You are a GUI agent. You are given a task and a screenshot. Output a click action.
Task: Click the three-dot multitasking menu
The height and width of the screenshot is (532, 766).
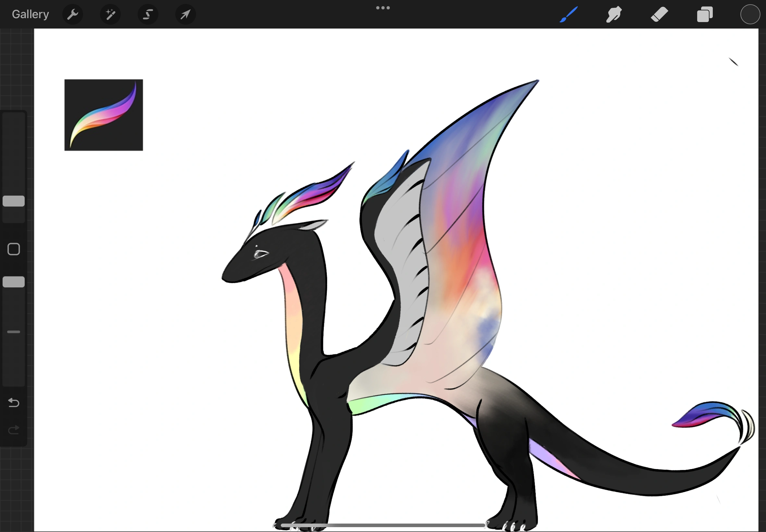click(x=383, y=8)
